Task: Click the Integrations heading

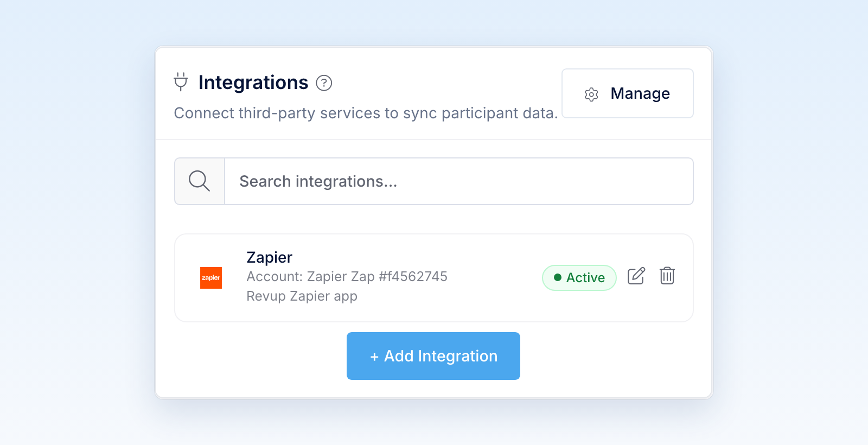Action: coord(253,82)
